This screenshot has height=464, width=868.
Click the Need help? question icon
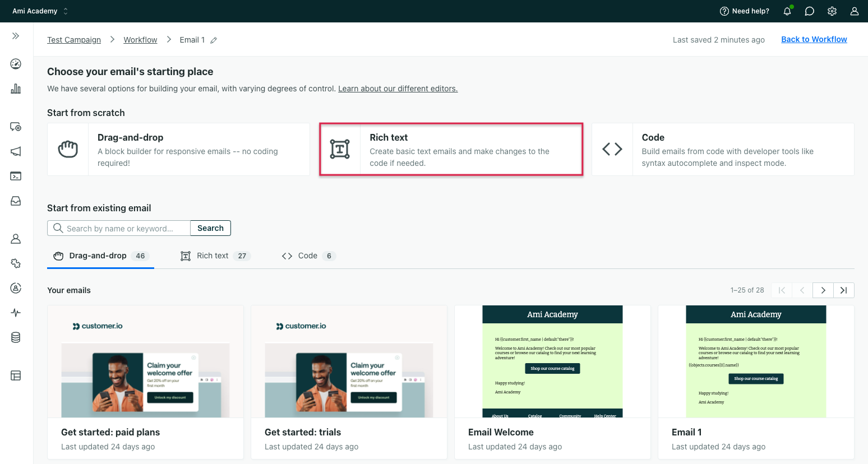(x=724, y=11)
